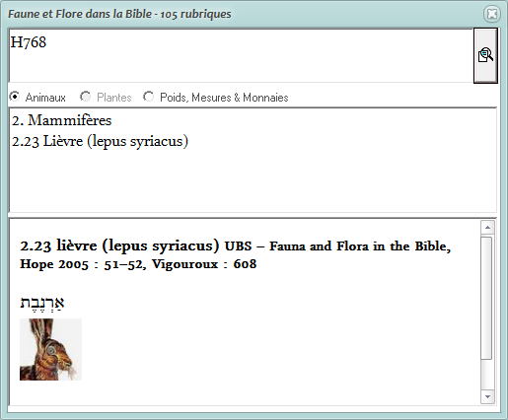Screen dimensions: 508x420
Task: Click the scrollbar down arrow
Action: point(487,396)
